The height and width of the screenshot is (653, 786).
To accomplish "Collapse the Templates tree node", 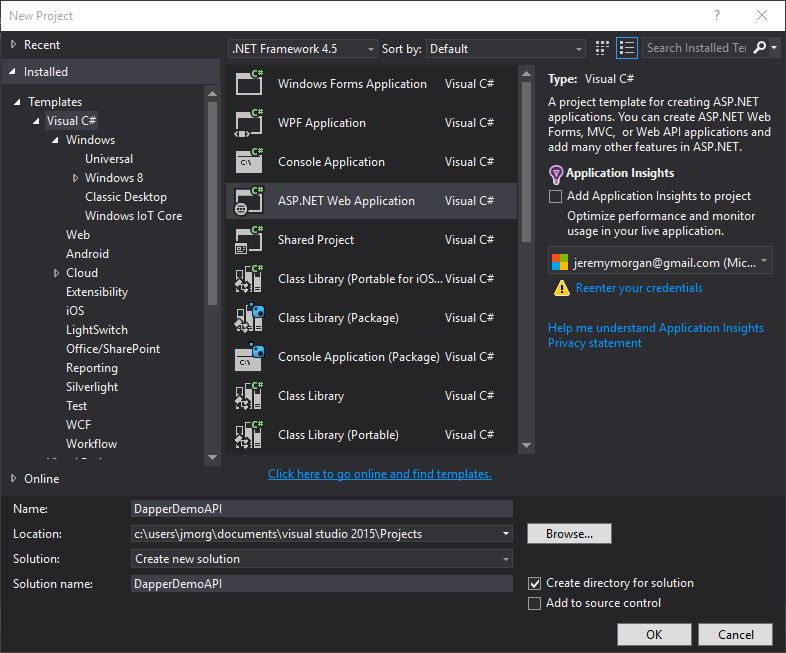I will pos(17,102).
